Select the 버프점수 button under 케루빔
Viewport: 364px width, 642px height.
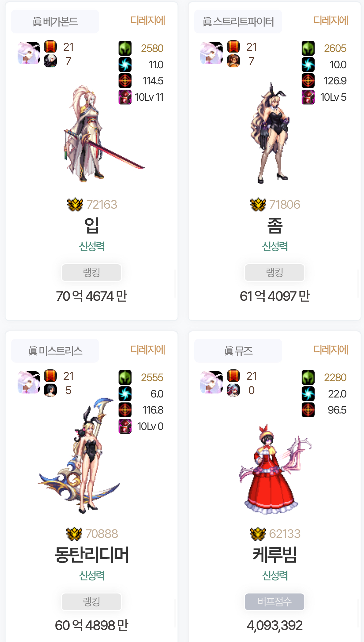click(x=275, y=602)
